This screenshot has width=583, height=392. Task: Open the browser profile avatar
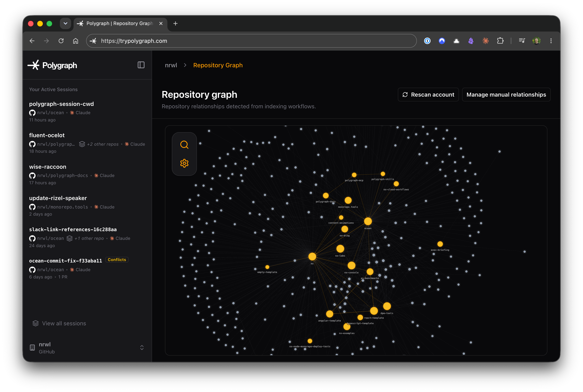click(537, 41)
